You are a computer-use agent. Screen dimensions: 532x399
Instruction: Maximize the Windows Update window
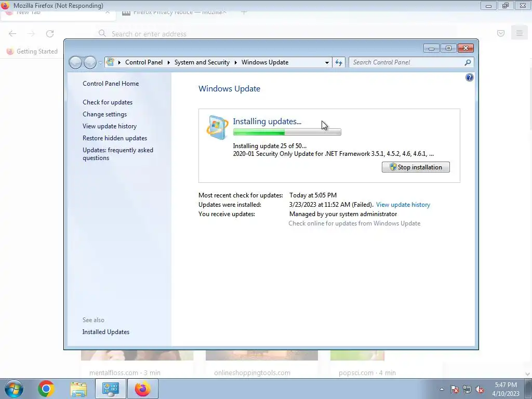448,48
